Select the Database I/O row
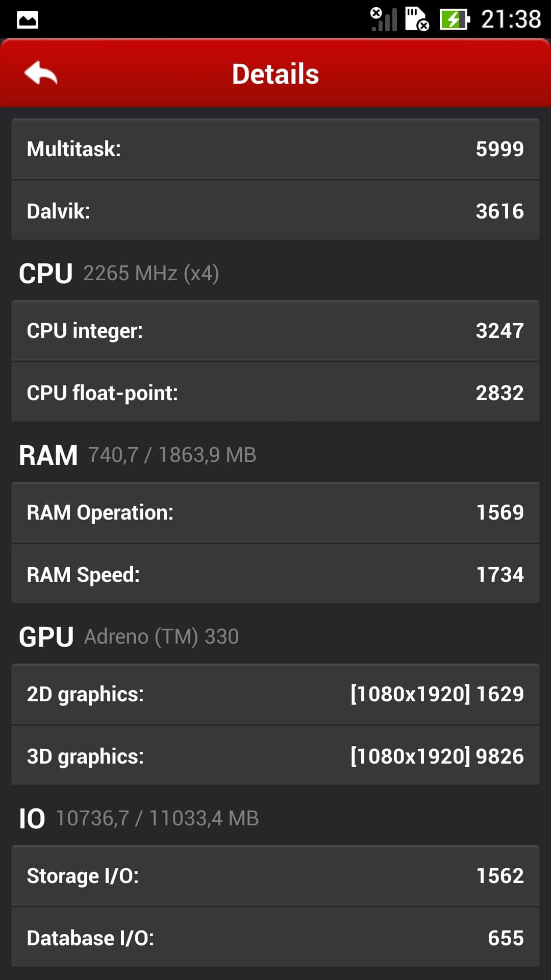This screenshot has width=551, height=980. coord(275,938)
